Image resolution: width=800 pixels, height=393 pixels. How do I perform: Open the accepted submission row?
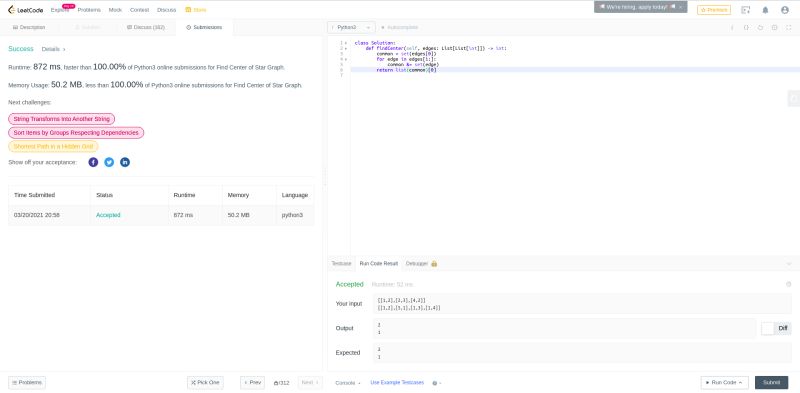(x=161, y=215)
